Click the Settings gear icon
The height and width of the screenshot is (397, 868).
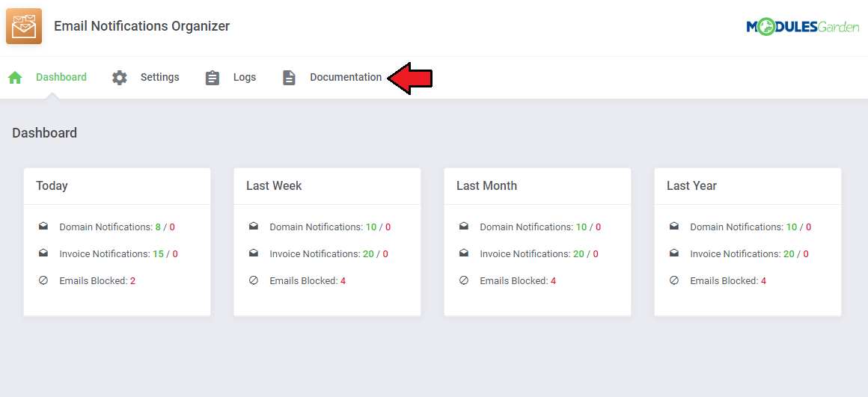(x=120, y=78)
